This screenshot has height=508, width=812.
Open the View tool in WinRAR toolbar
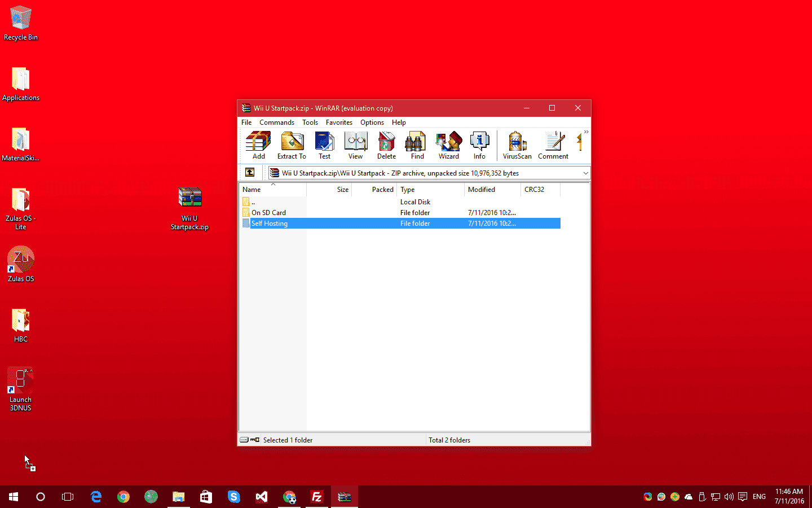355,145
